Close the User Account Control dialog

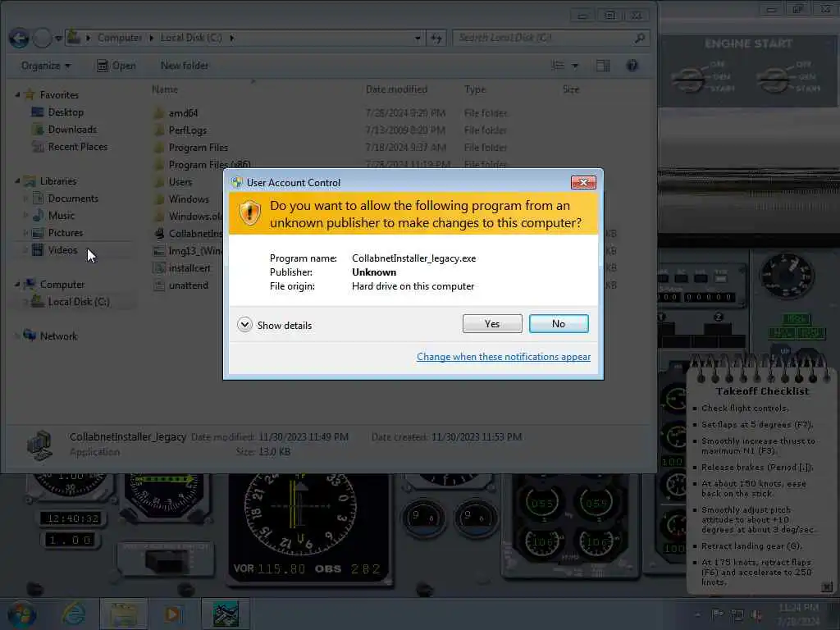tap(583, 183)
